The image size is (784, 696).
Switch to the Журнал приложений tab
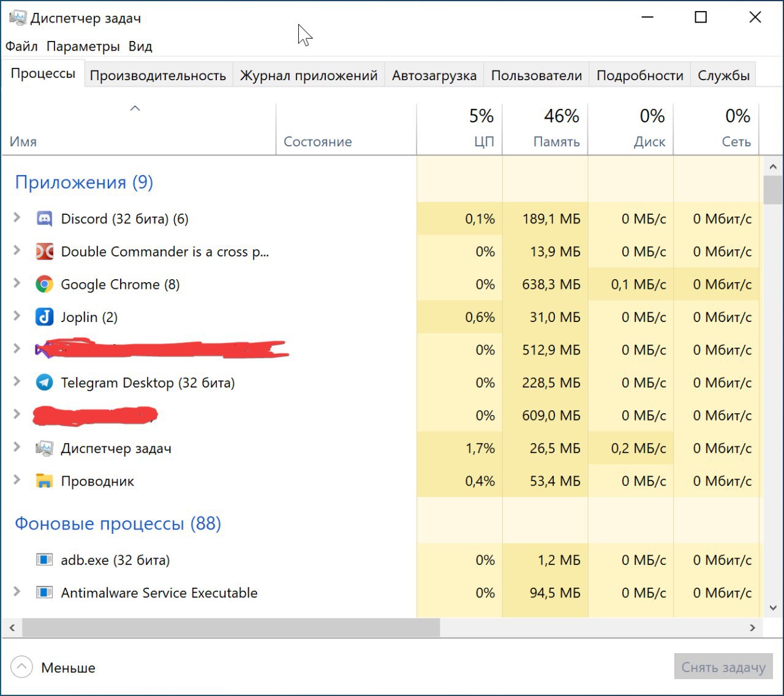[x=309, y=75]
